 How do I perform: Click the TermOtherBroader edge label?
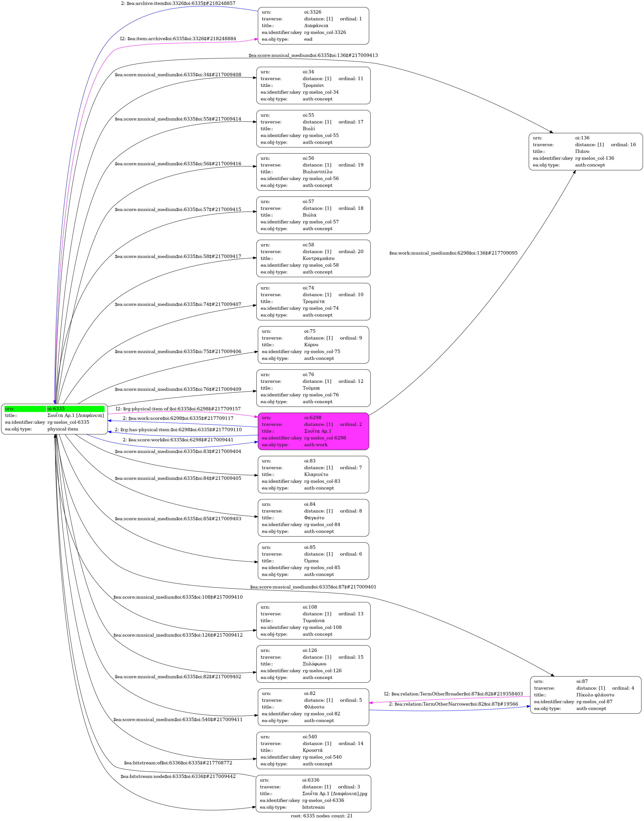point(453,693)
